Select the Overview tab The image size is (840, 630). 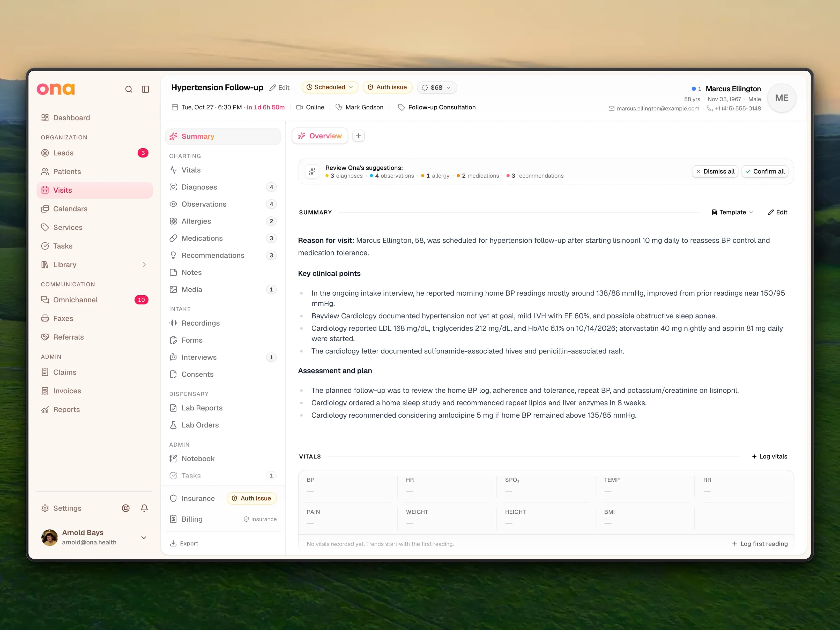point(320,136)
